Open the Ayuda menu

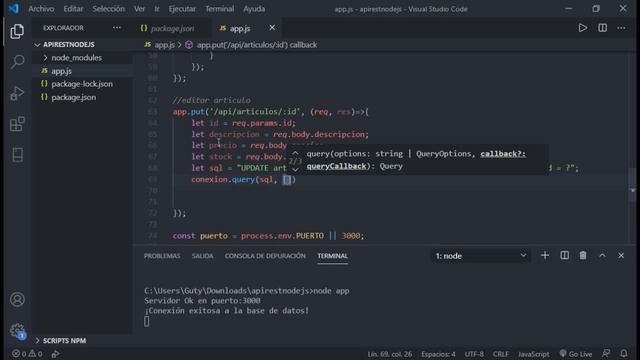[x=254, y=9]
